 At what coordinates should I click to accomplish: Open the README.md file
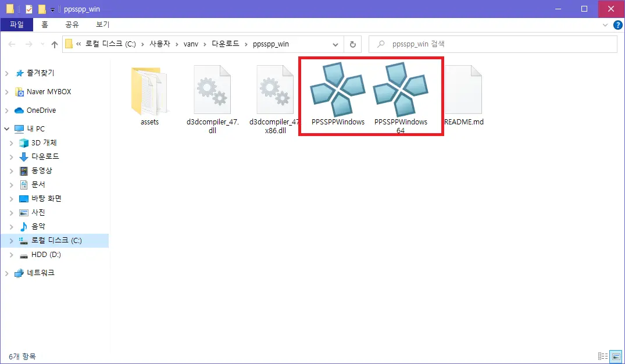coord(463,90)
